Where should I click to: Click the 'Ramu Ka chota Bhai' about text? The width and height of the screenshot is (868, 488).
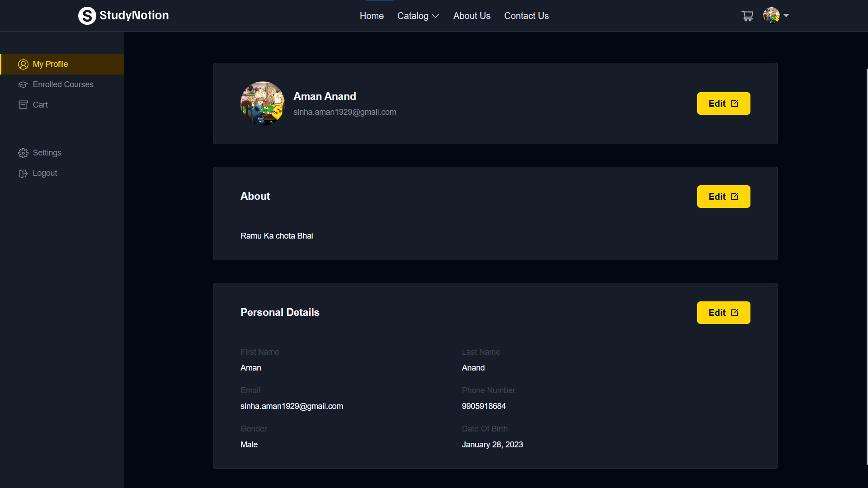click(276, 236)
